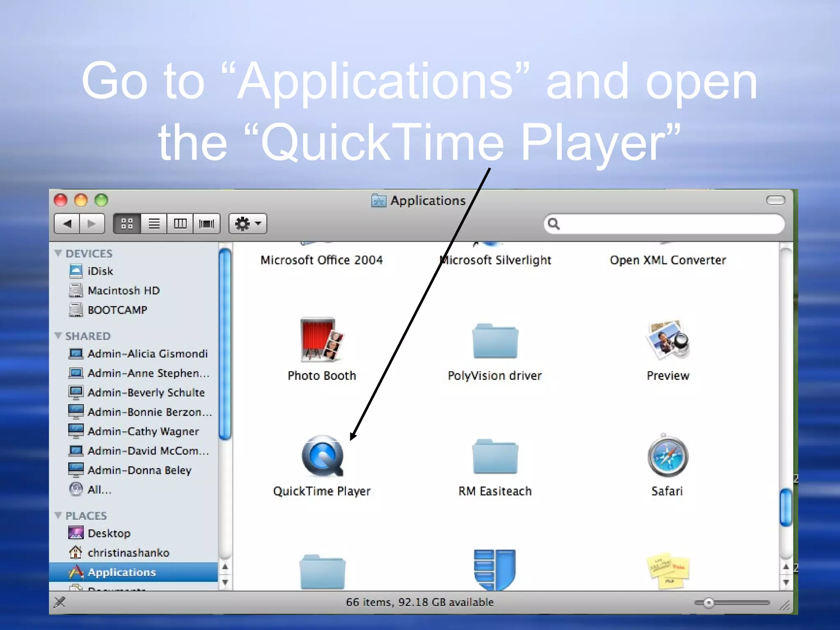Launch the Safari compass icon
Image resolution: width=840 pixels, height=630 pixels.
(x=668, y=456)
